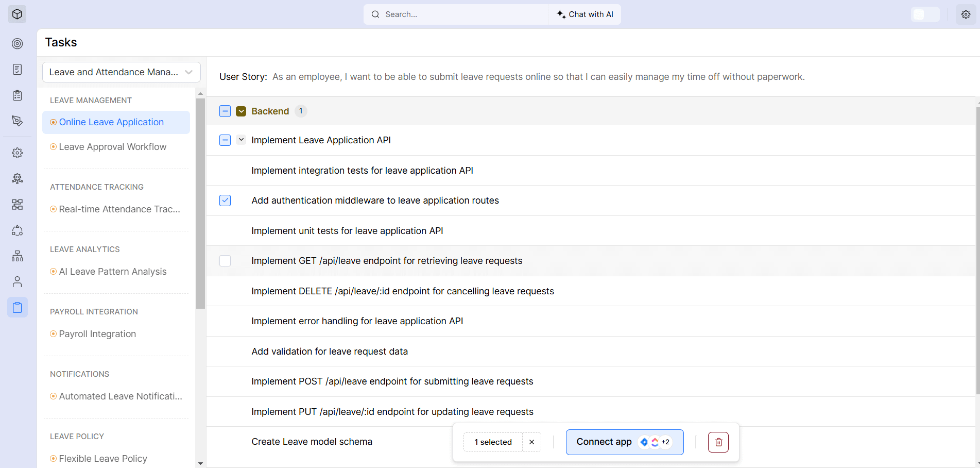Delete selected task with red trash icon
Viewport: 980px width, 468px height.
(x=718, y=442)
